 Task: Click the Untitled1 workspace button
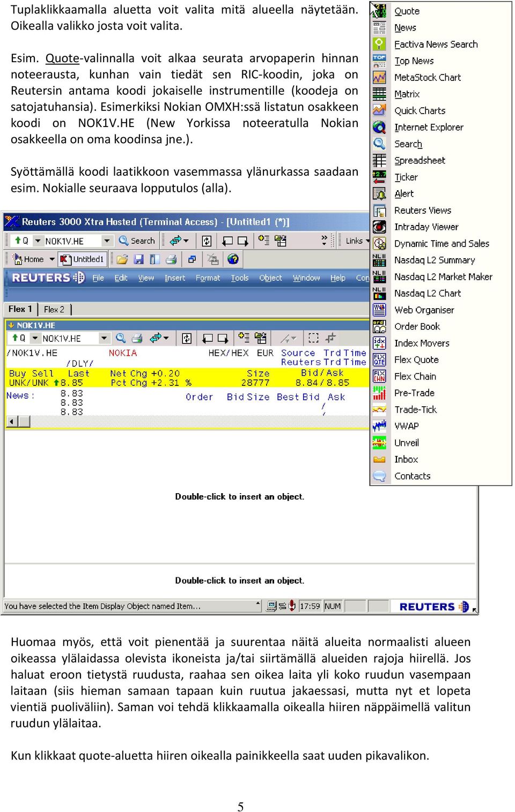coord(83,259)
